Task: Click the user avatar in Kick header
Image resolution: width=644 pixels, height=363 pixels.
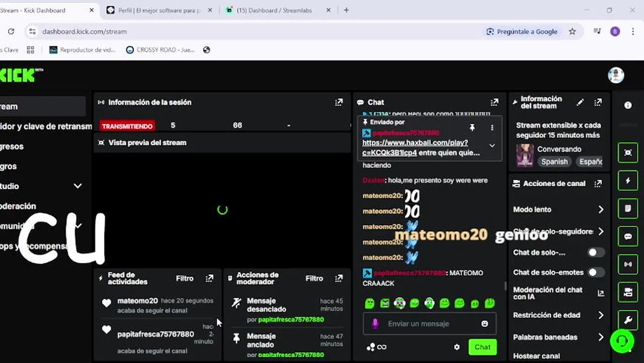Action: click(616, 75)
